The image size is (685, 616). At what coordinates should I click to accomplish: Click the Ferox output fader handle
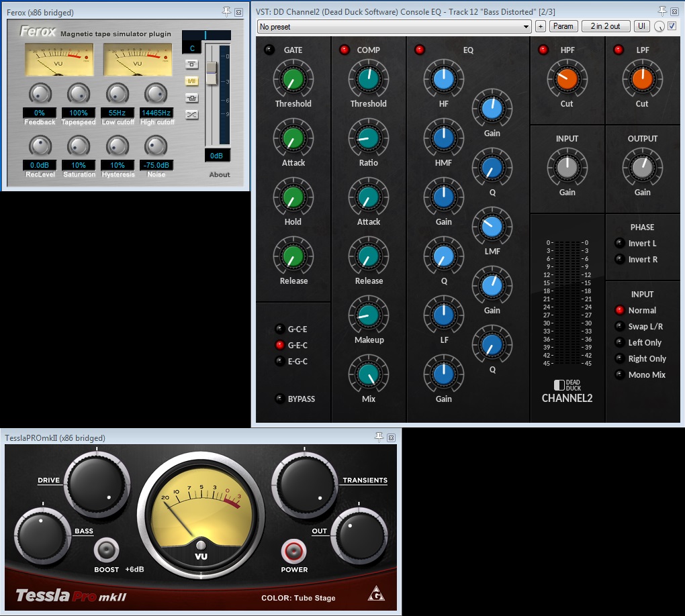(212, 73)
